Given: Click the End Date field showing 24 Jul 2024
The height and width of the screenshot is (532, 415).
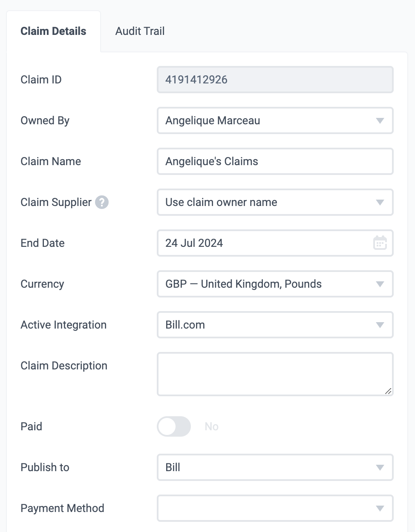Looking at the screenshot, I should coord(275,243).
